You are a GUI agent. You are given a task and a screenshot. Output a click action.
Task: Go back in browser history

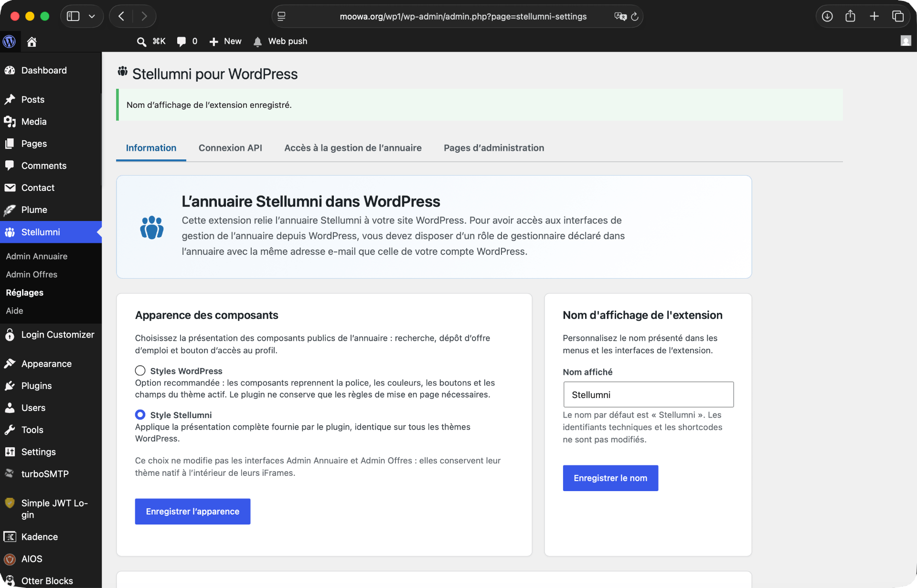[121, 16]
